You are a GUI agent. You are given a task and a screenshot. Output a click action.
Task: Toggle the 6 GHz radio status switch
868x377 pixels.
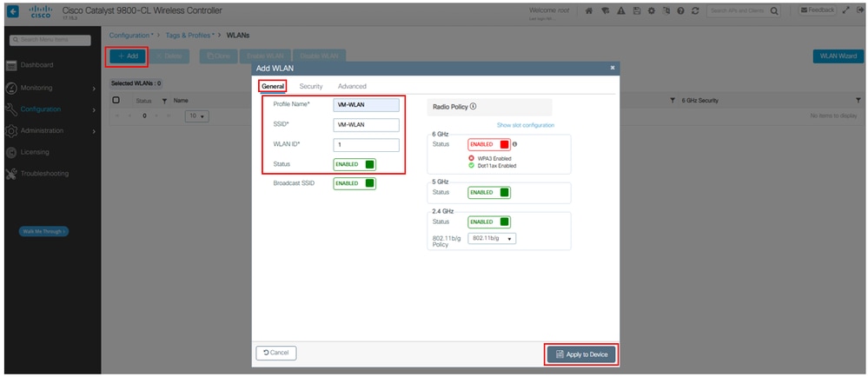tap(489, 144)
